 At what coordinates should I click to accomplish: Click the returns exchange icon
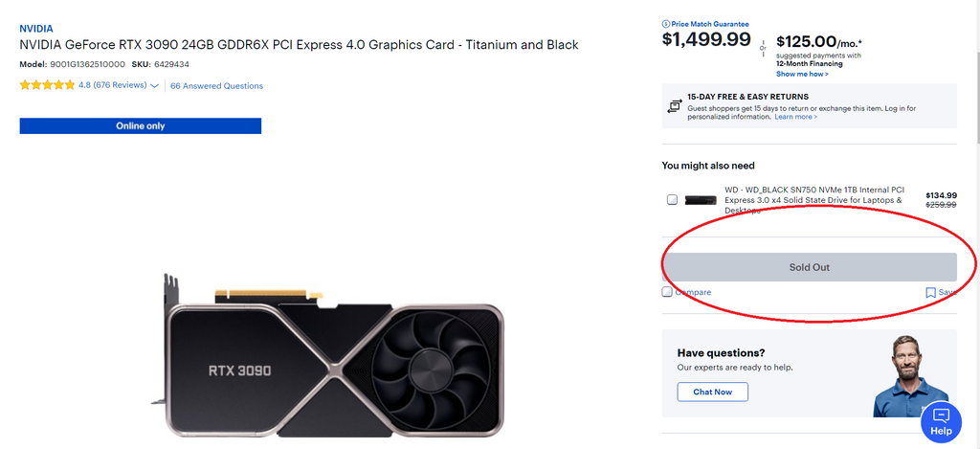point(675,105)
